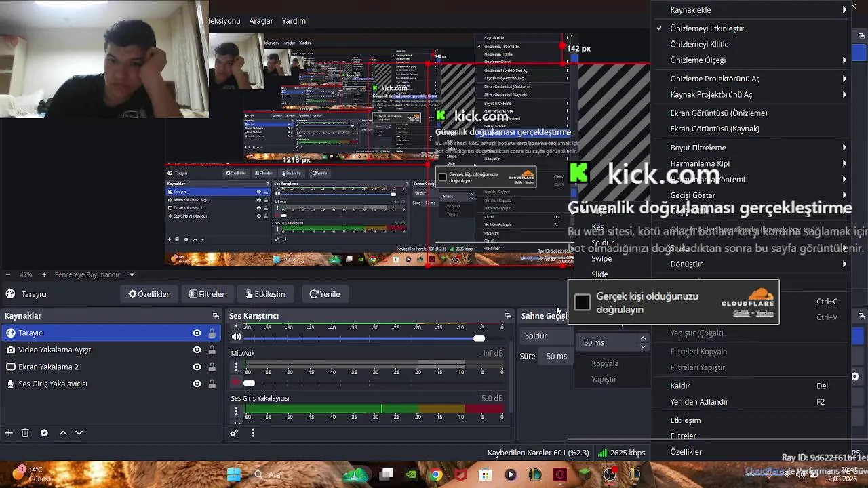Image resolution: width=868 pixels, height=488 pixels.
Task: Open the Soldur transition dropdown in Sahne Geçişleri
Action: [x=548, y=335]
